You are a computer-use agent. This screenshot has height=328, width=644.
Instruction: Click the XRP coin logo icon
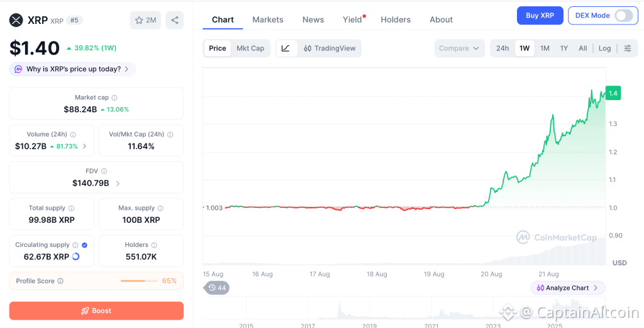tap(16, 20)
